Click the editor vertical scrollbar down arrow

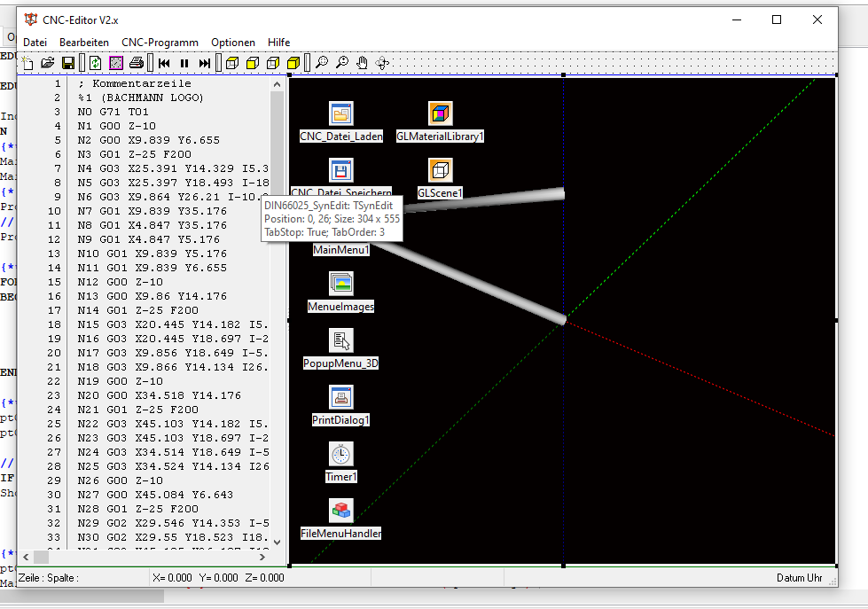pyautogui.click(x=278, y=543)
